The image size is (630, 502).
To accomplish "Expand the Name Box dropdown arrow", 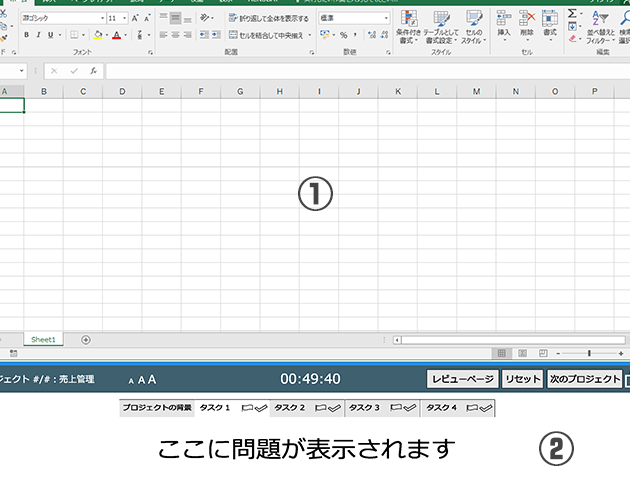I will click(x=21, y=71).
